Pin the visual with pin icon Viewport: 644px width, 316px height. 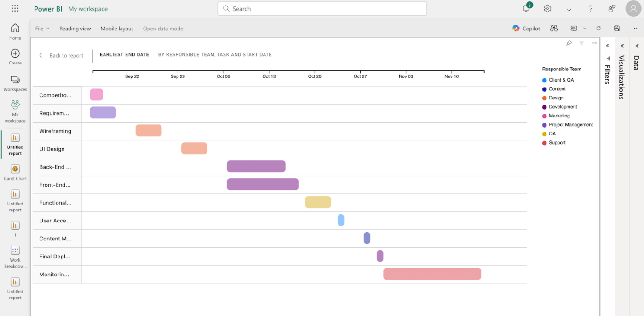click(x=569, y=43)
